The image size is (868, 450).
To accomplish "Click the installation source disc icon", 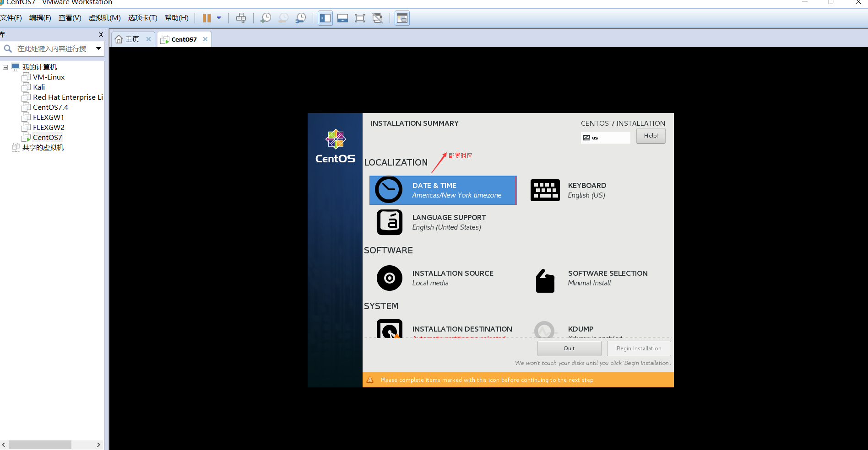I will click(x=390, y=278).
